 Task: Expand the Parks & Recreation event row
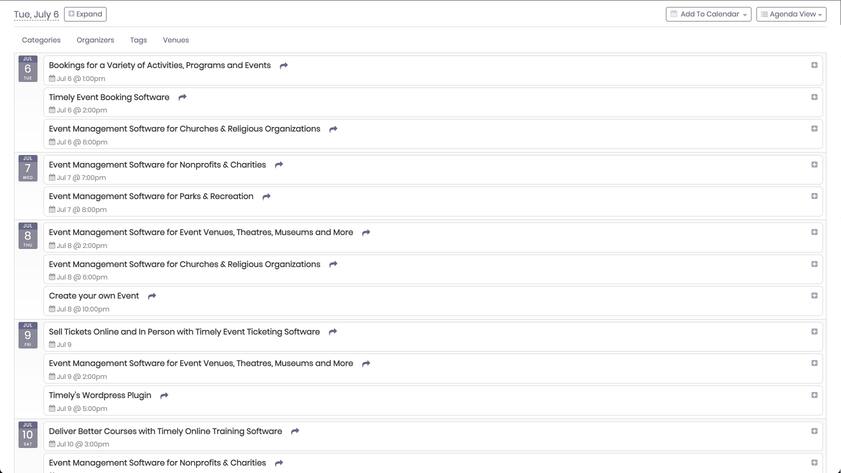coord(814,196)
